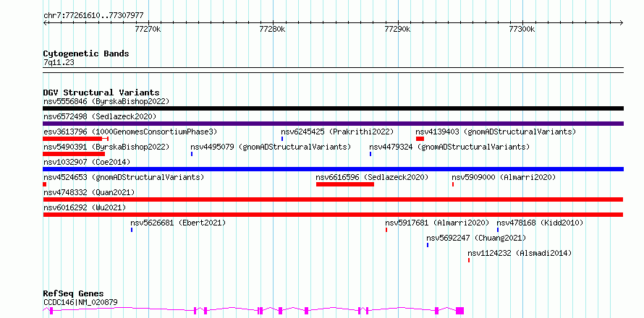The width and height of the screenshot is (644, 318).
Task: Click the 77300k ruler tick label
Action: point(522,29)
